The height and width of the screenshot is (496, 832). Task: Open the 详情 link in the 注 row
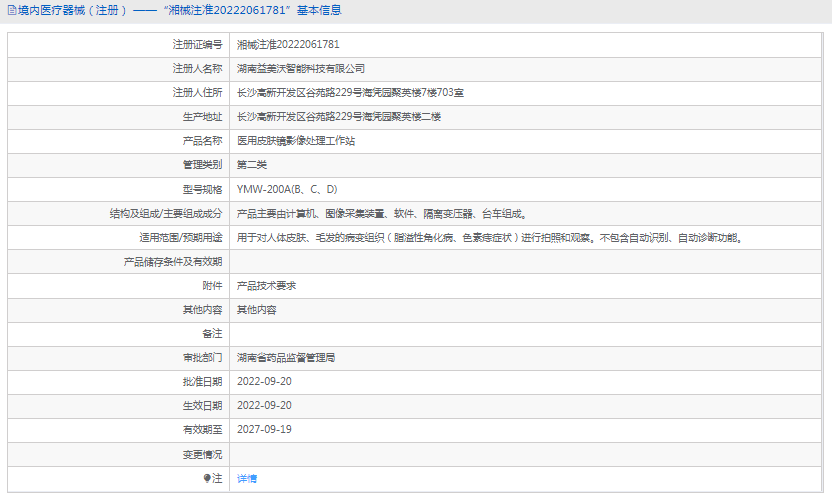(247, 478)
